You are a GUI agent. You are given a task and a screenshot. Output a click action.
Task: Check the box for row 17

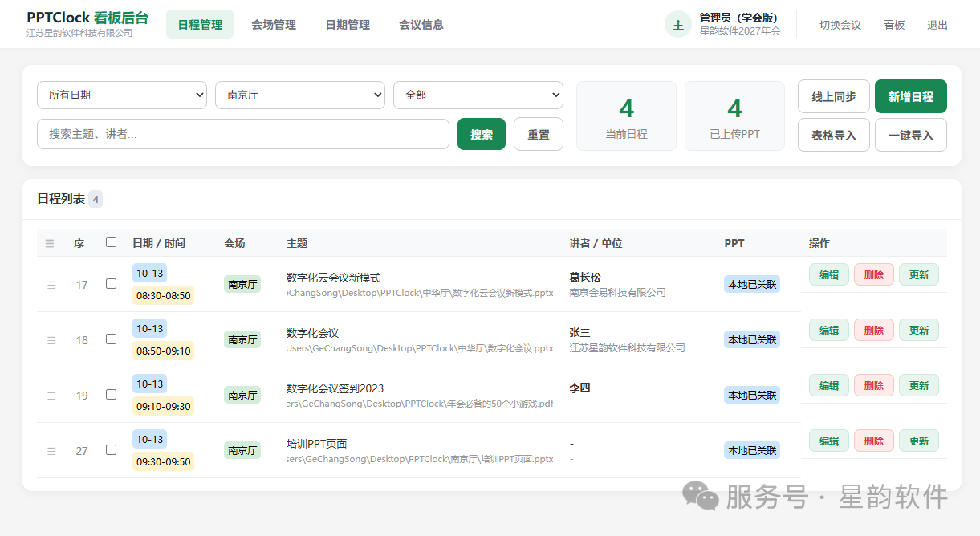tap(112, 284)
